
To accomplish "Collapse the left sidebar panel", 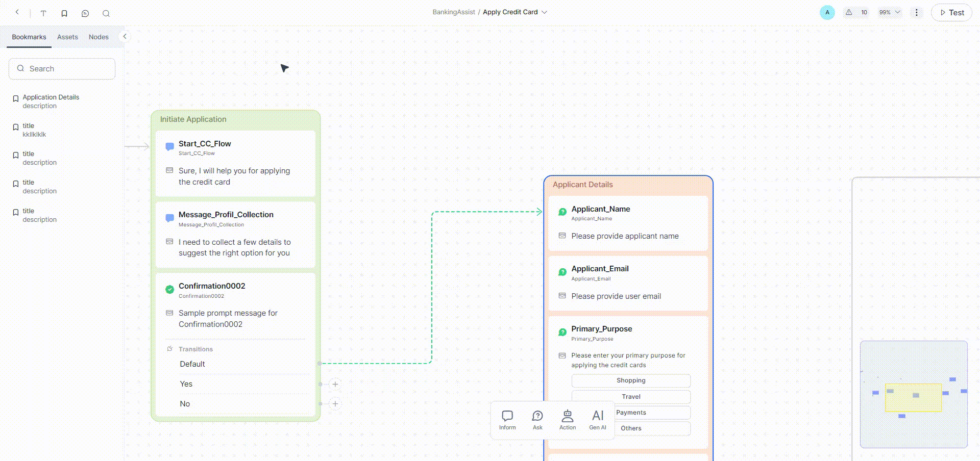I will [125, 36].
